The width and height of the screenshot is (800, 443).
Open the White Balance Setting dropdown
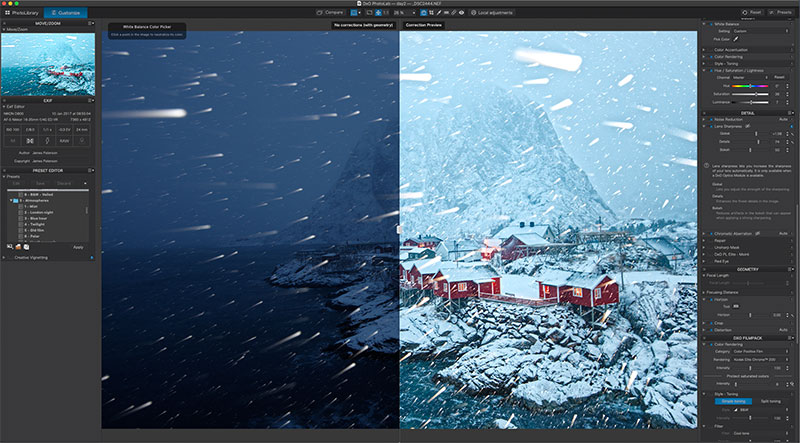pyautogui.click(x=761, y=31)
